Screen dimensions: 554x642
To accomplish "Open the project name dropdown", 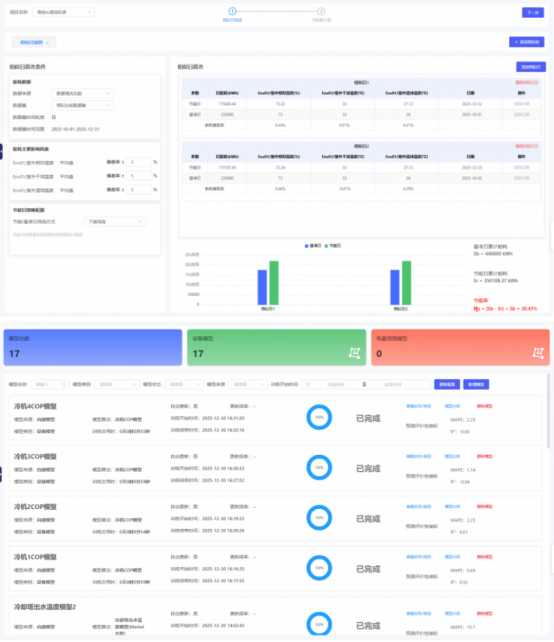I will (x=63, y=12).
